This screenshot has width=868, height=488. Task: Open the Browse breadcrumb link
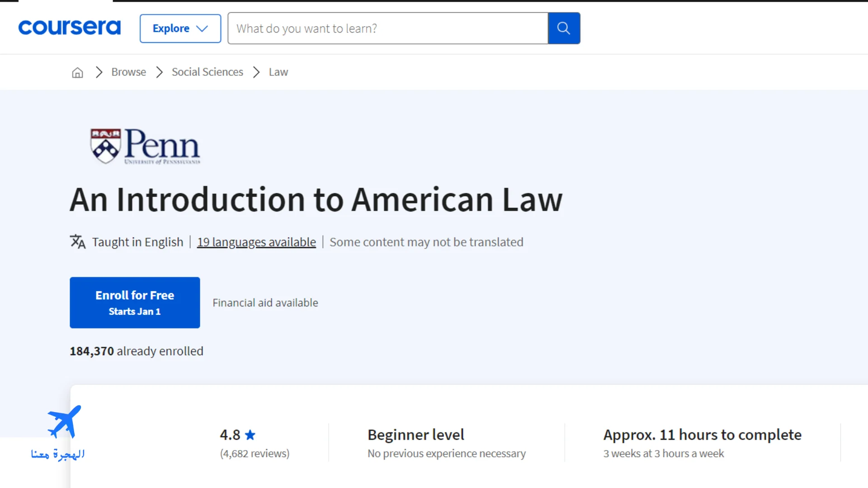(129, 72)
